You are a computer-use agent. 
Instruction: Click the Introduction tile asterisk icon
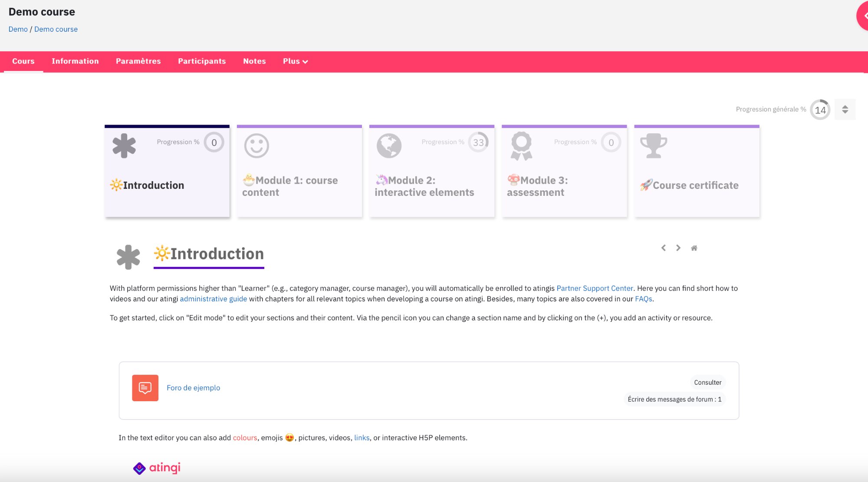(124, 145)
